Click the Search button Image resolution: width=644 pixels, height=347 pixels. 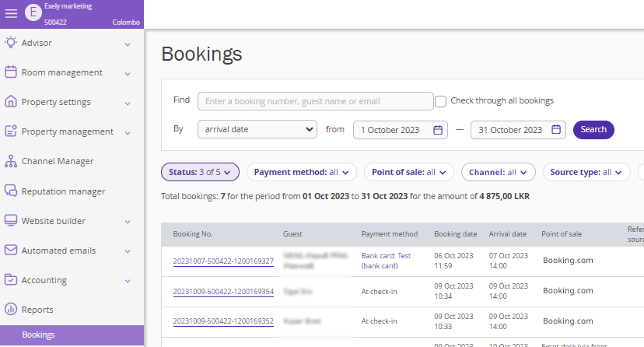593,129
